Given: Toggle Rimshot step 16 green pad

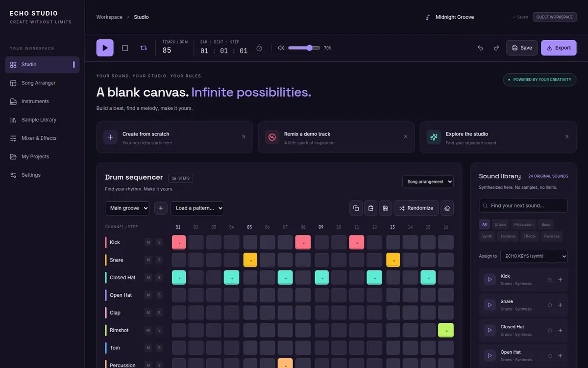Looking at the screenshot, I should 446,330.
